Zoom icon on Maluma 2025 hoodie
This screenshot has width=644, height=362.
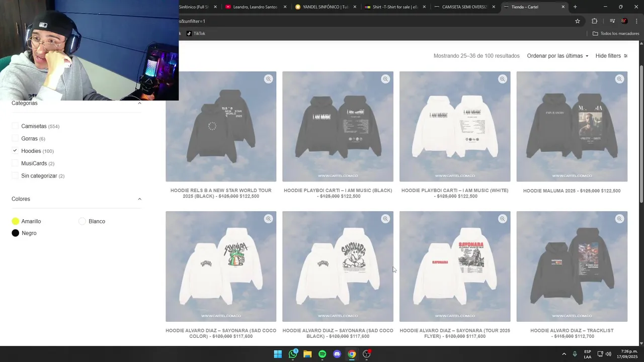point(619,79)
